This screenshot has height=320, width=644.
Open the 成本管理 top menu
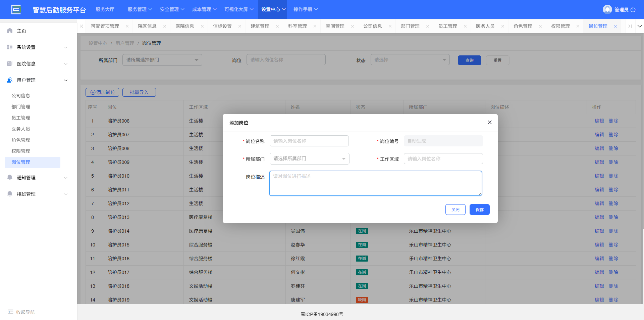pos(204,9)
